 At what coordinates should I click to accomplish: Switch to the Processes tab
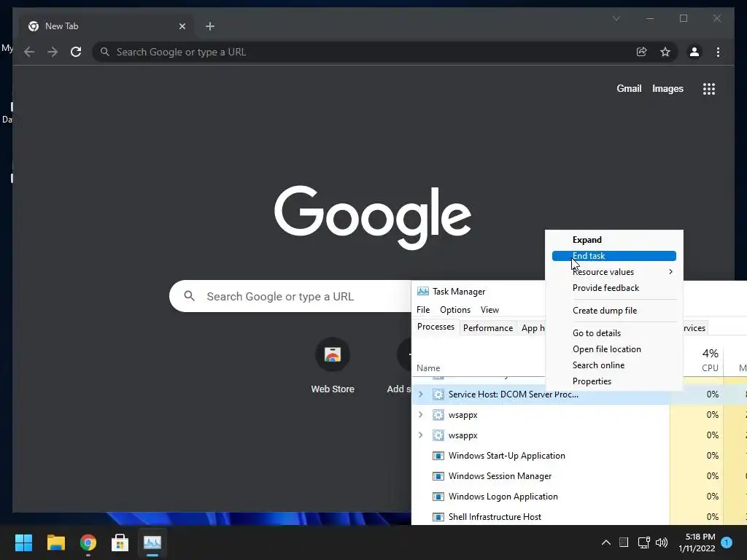point(436,327)
